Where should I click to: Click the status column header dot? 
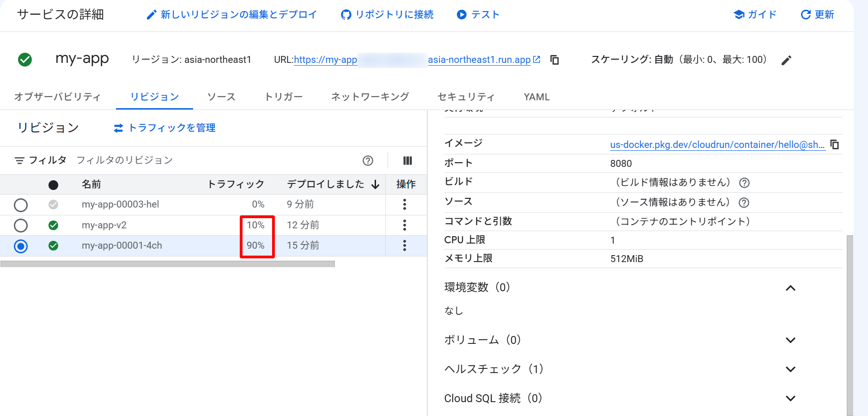coord(54,185)
